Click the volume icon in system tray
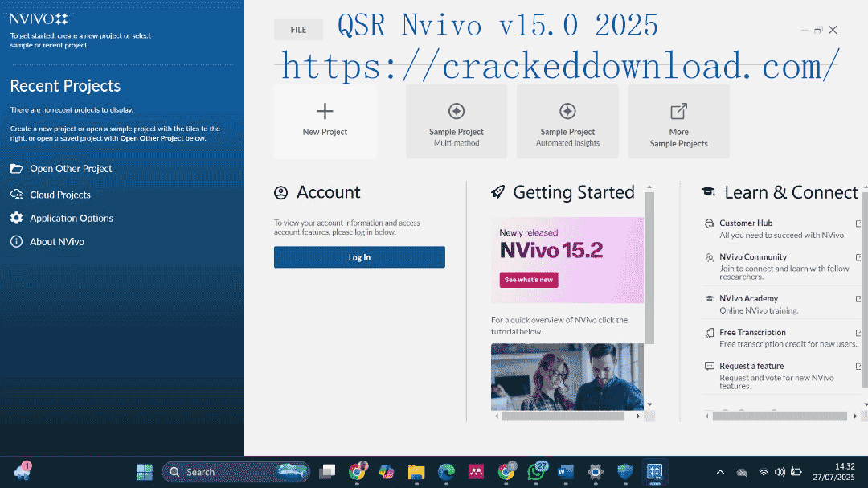 tap(780, 472)
